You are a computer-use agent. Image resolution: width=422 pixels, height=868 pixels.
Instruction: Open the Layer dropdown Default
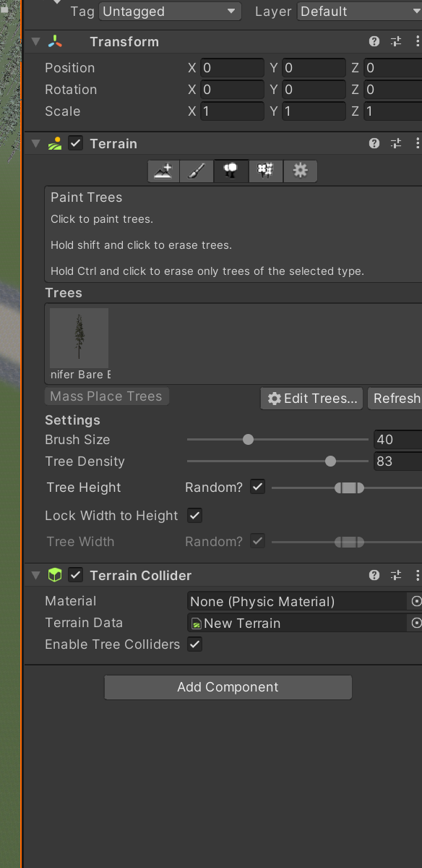point(359,12)
